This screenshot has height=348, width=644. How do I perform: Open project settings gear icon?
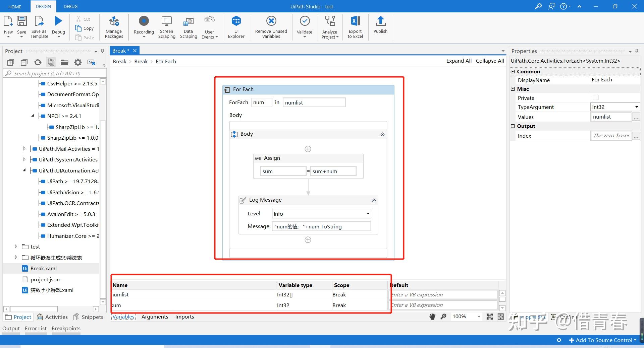coord(78,62)
